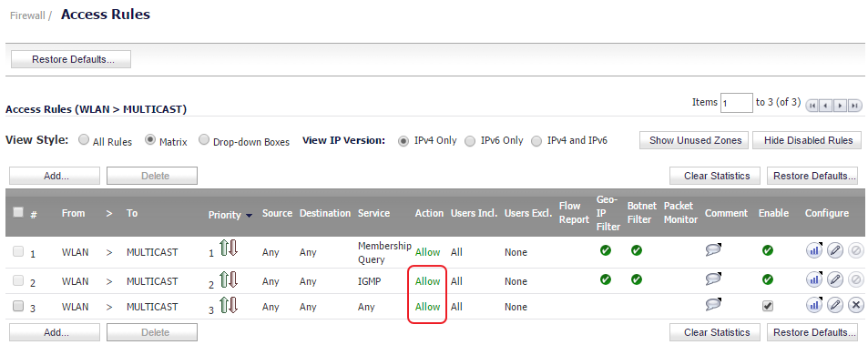Toggle select-all checkbox in table header

tap(18, 212)
